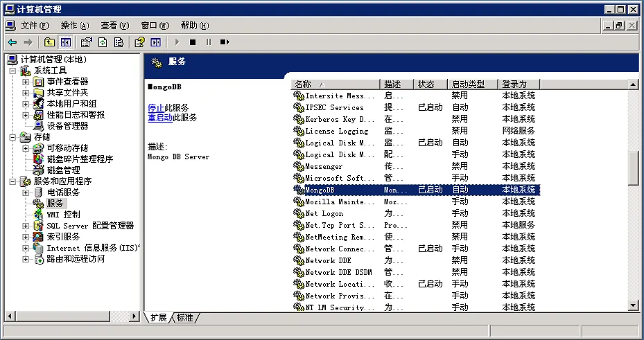Switch to the 标准 tab
This screenshot has width=644, height=340.
tap(184, 317)
